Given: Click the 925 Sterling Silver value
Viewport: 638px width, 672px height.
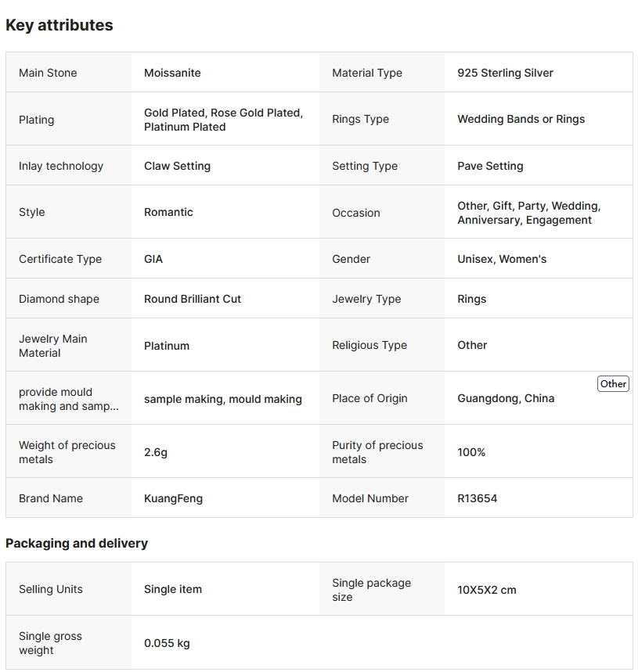Looking at the screenshot, I should (505, 73).
